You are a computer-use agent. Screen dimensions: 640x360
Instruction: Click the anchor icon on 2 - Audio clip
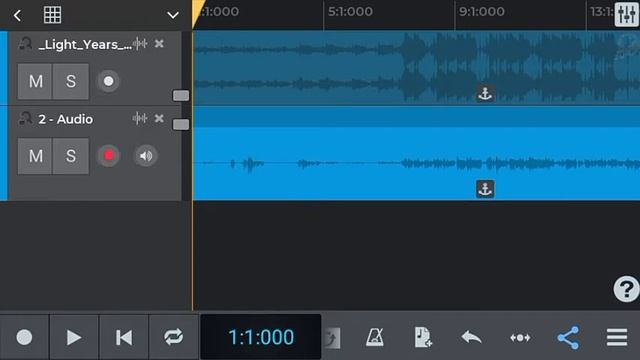coord(485,189)
